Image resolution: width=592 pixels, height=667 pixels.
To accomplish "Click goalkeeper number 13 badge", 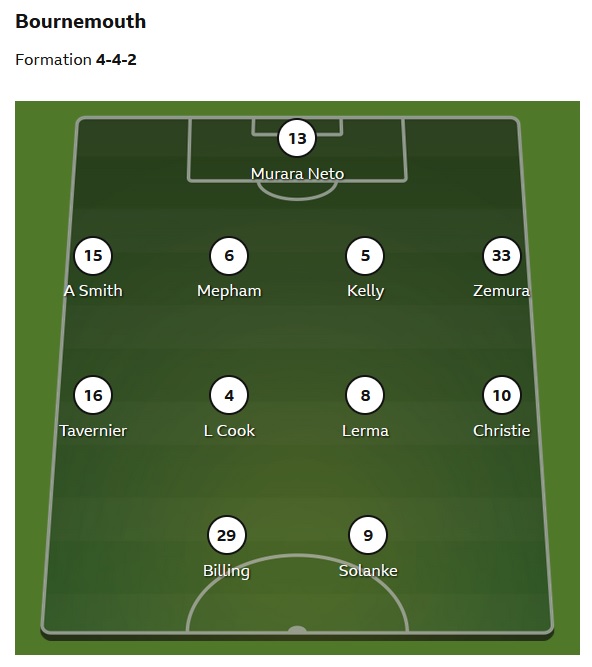I will (297, 138).
